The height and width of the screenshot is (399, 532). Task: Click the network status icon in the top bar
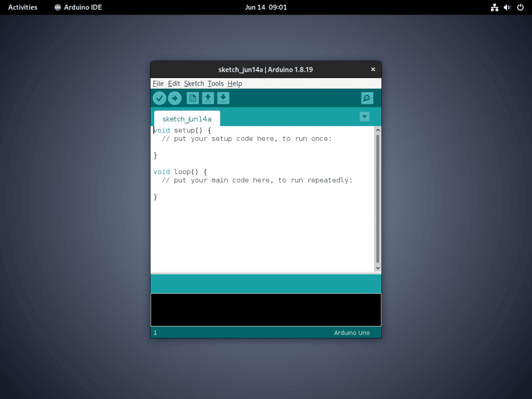pyautogui.click(x=494, y=7)
